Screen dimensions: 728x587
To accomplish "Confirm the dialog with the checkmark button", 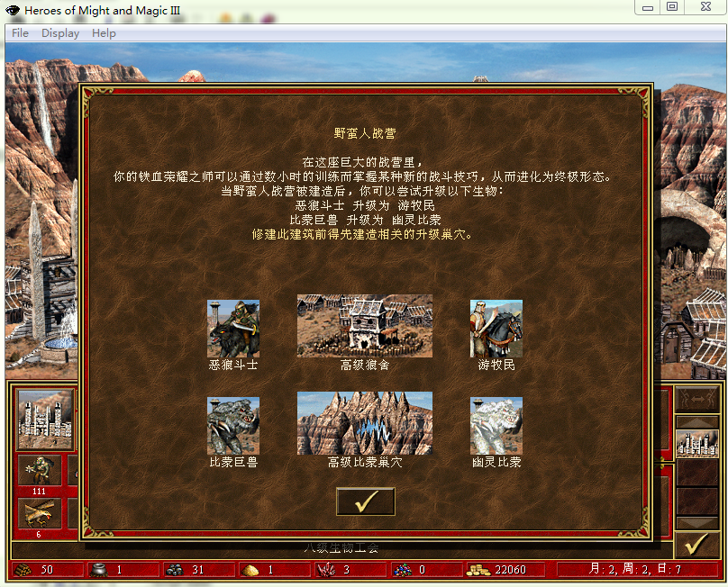I will (x=366, y=501).
